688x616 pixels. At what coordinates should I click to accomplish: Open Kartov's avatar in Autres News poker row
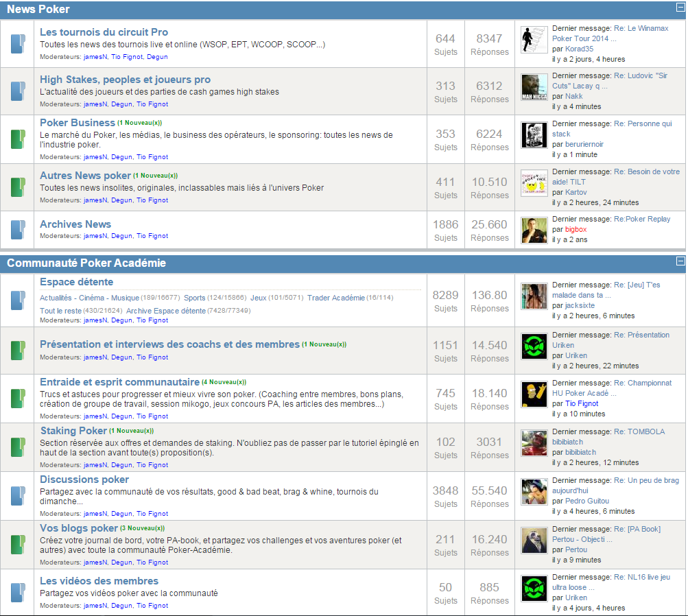[534, 183]
